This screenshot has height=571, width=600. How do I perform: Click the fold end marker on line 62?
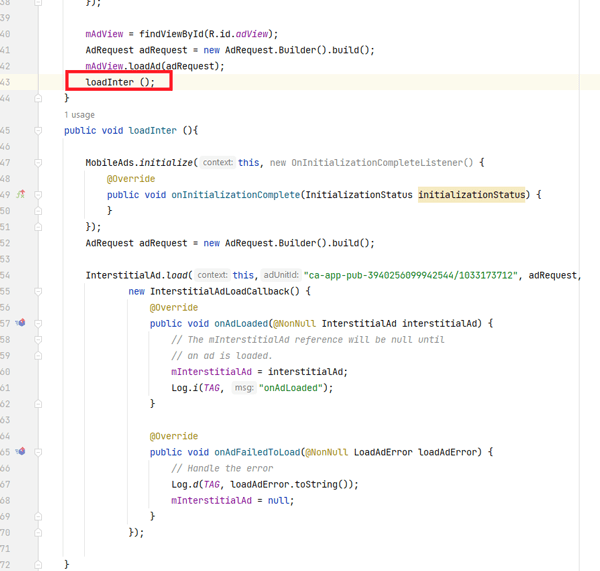point(38,404)
